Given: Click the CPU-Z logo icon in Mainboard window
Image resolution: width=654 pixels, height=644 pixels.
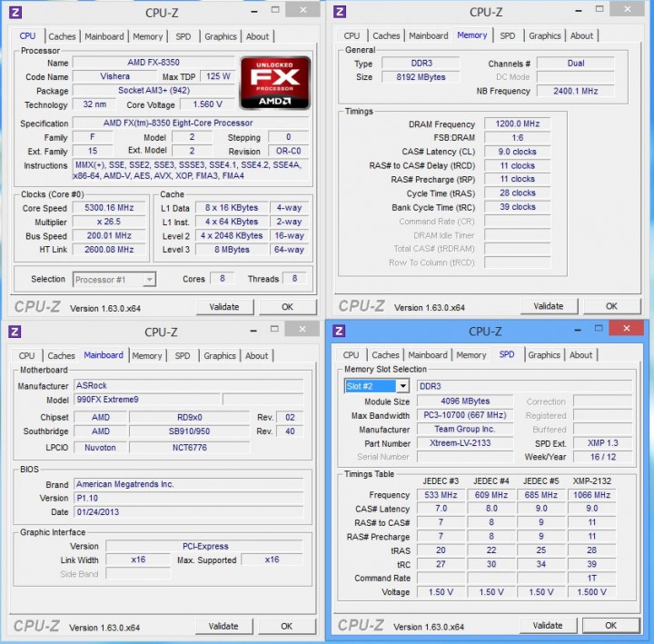Looking at the screenshot, I should (x=15, y=332).
